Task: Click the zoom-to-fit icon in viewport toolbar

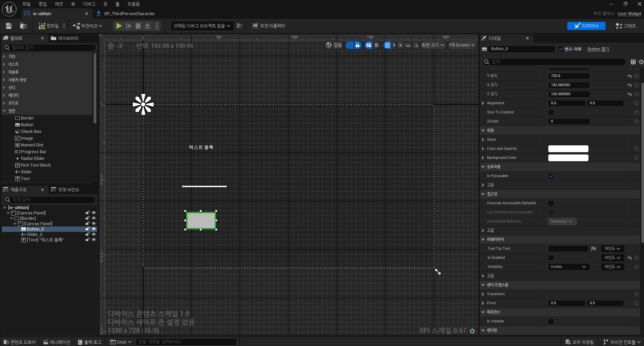Action: 400,45
